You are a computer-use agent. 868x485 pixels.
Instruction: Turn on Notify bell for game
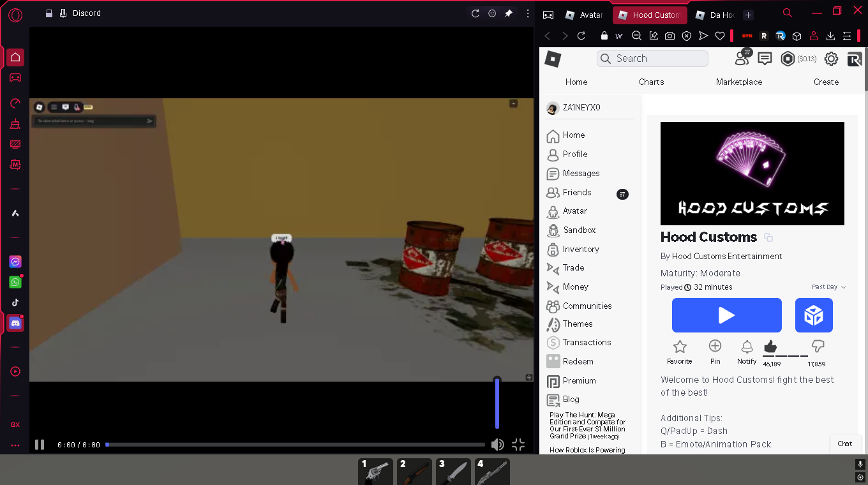(747, 352)
